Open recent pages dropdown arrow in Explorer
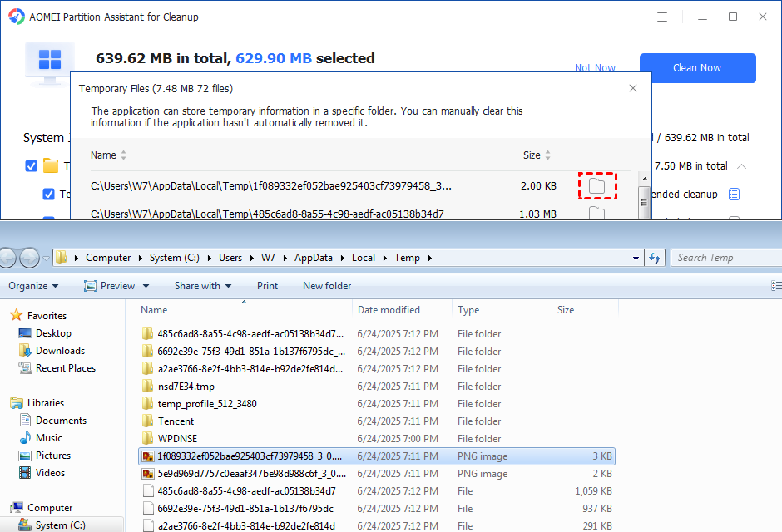Image resolution: width=782 pixels, height=532 pixels. pyautogui.click(x=46, y=258)
